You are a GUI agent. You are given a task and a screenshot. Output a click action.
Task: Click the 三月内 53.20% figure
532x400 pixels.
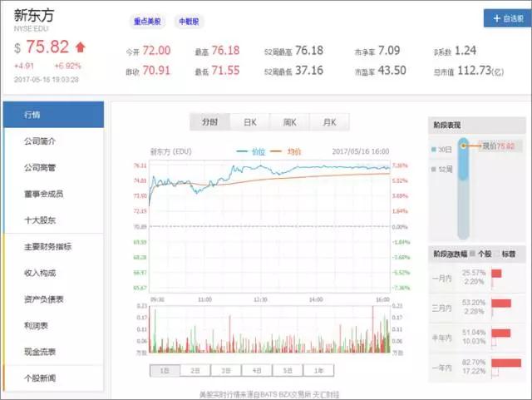pos(474,302)
